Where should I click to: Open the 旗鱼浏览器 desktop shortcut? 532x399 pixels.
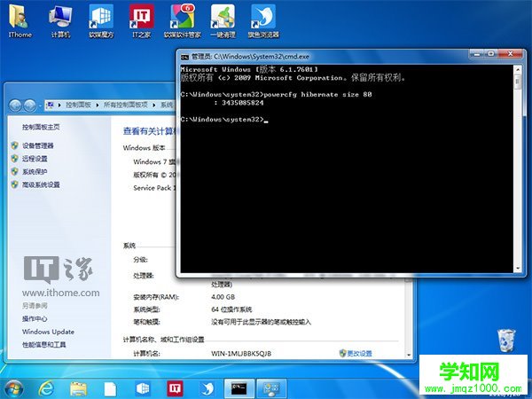coord(263,21)
